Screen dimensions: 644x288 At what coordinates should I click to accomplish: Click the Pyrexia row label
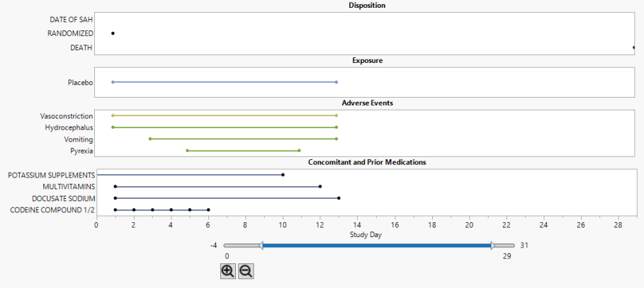point(81,151)
